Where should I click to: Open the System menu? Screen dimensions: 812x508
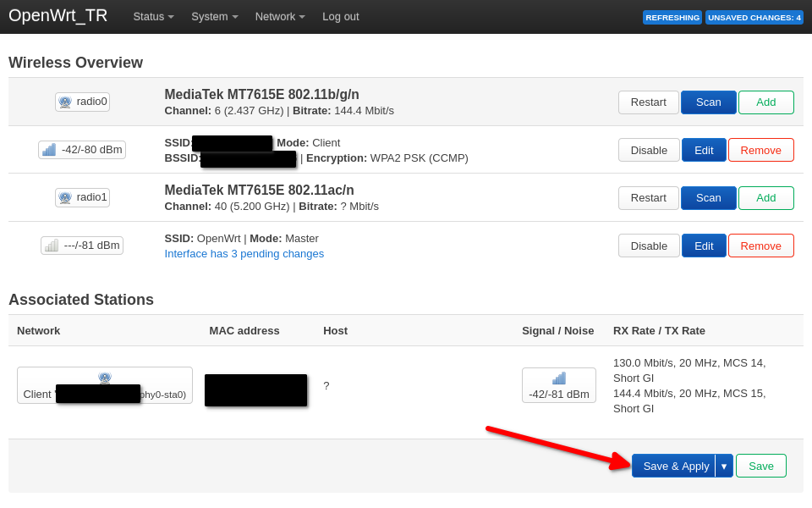point(214,16)
